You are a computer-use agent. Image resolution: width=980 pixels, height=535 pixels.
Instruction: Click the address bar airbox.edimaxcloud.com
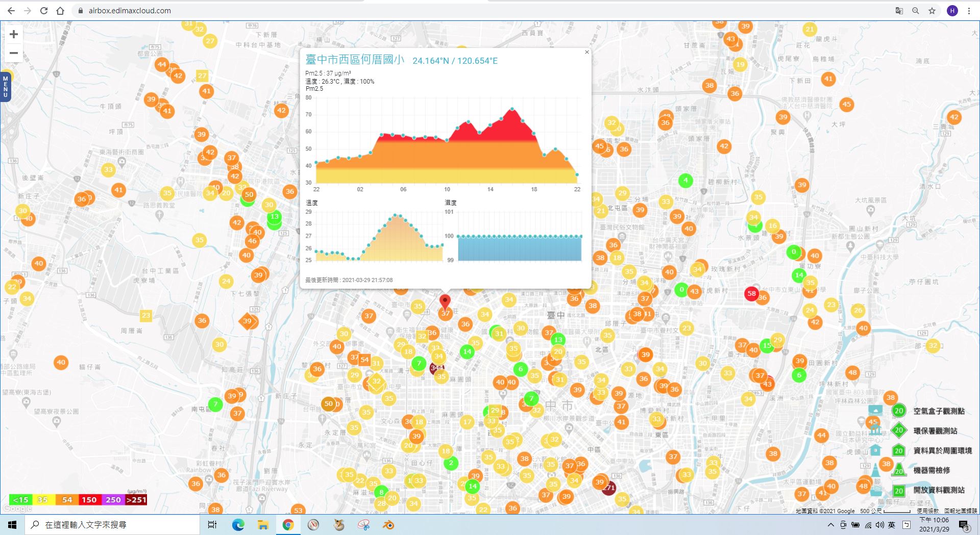[130, 11]
